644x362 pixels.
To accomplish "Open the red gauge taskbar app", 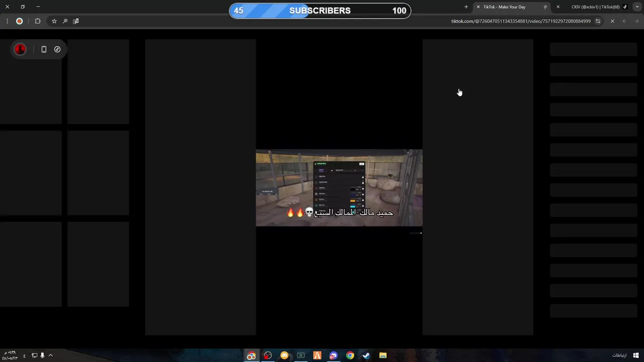I will [x=268, y=356].
